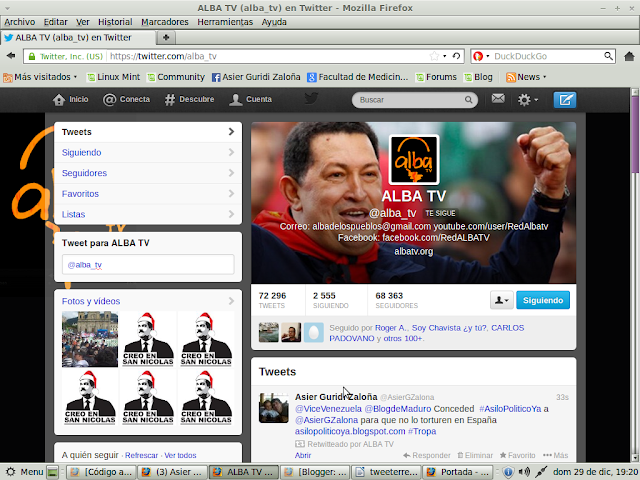This screenshot has width=640, height=480.
Task: Open the Twitter settings gear menu
Action: point(527,100)
